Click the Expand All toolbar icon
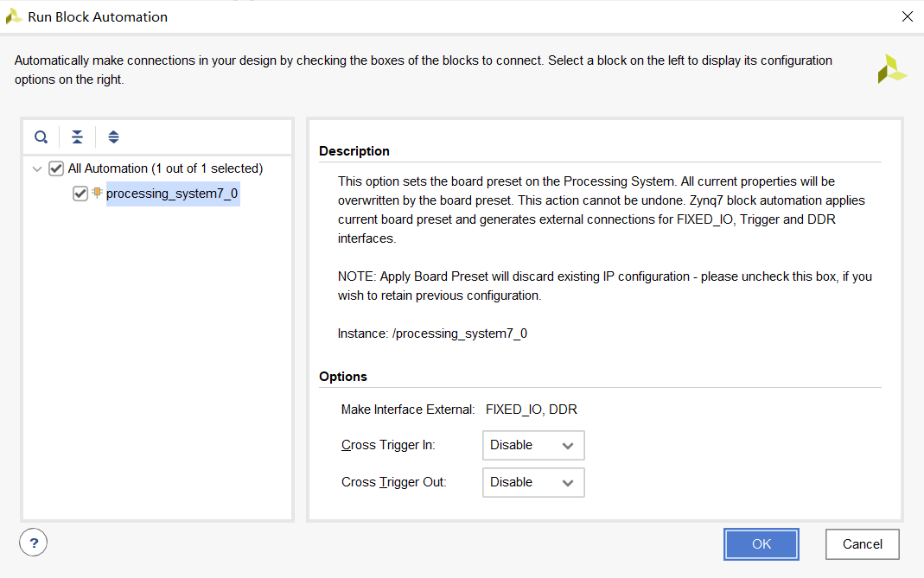This screenshot has height=578, width=924. [x=113, y=137]
